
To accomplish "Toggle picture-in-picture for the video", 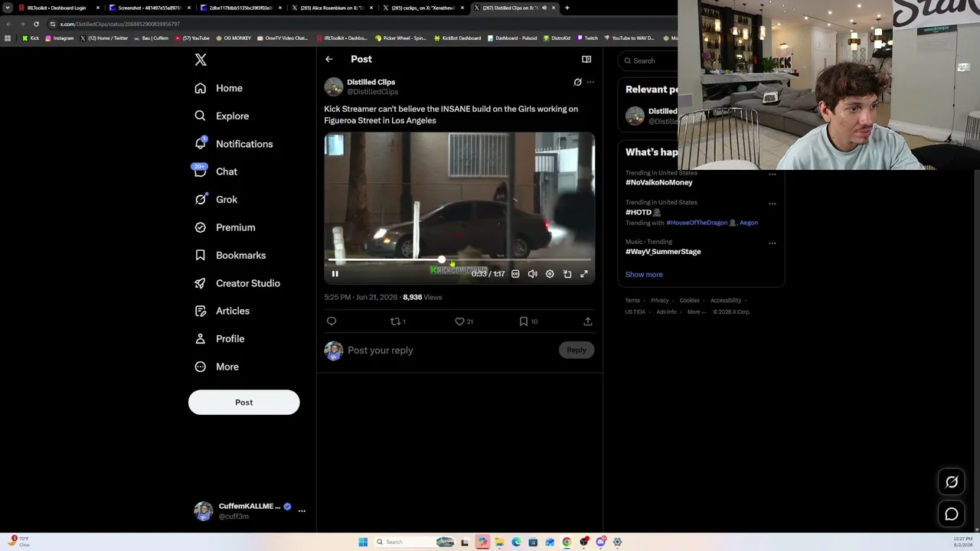I will click(x=567, y=274).
